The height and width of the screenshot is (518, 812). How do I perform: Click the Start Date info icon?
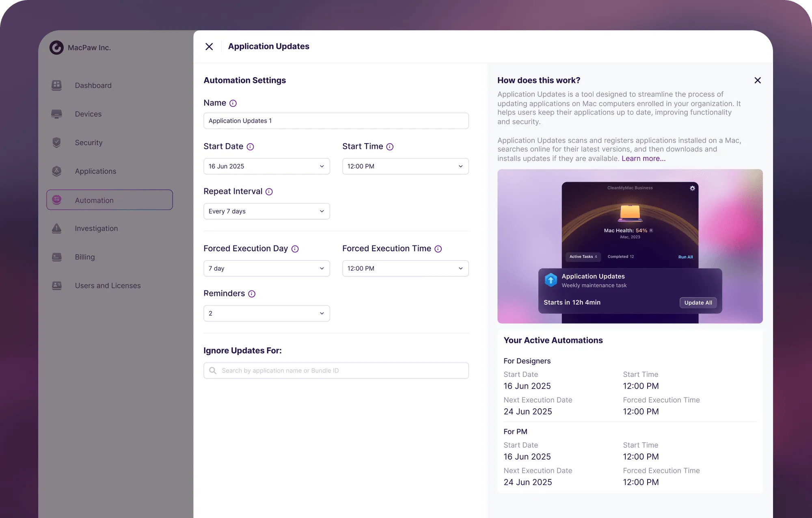point(250,147)
